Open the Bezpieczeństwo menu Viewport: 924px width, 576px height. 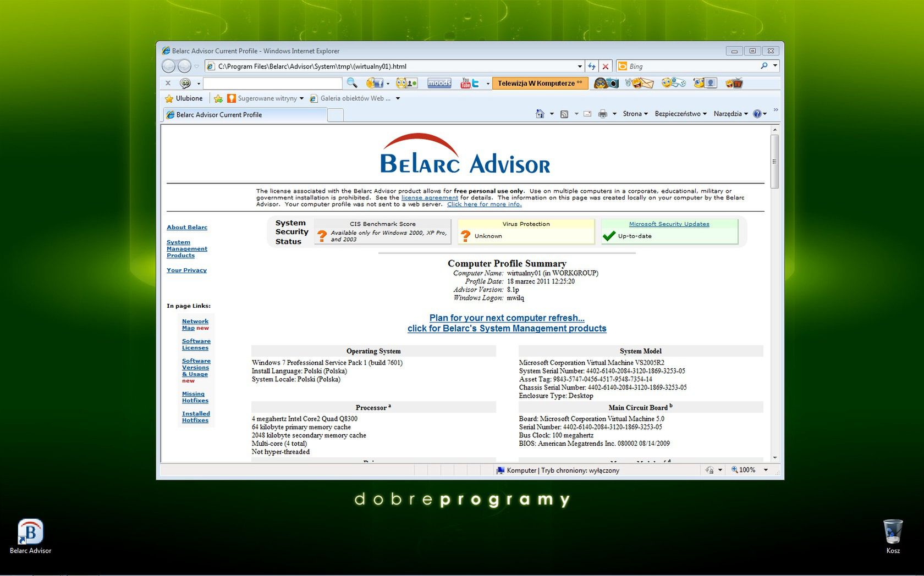(680, 114)
